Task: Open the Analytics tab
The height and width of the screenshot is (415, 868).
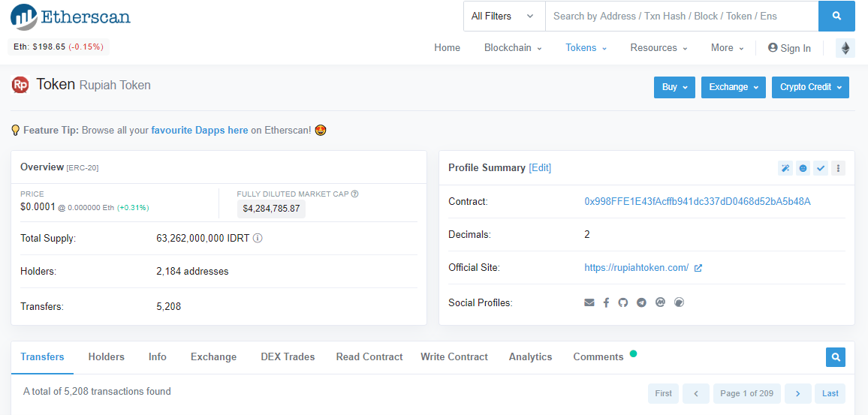Action: tap(530, 357)
